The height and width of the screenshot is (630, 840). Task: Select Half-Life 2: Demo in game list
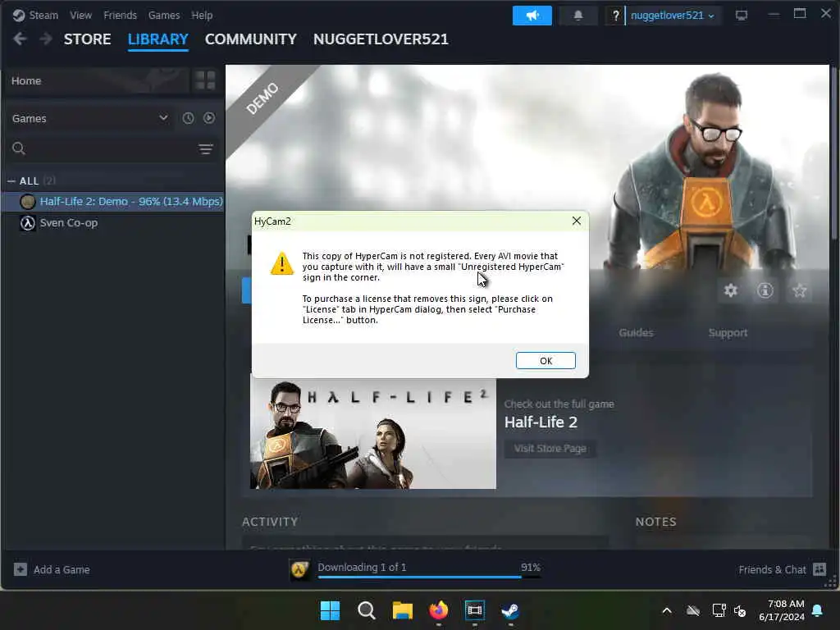113,202
